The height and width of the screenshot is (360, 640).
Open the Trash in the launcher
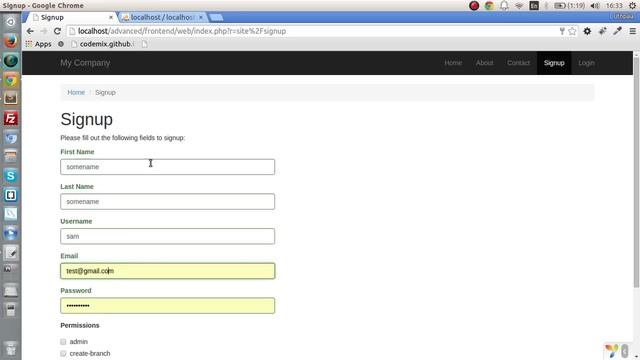[11, 348]
